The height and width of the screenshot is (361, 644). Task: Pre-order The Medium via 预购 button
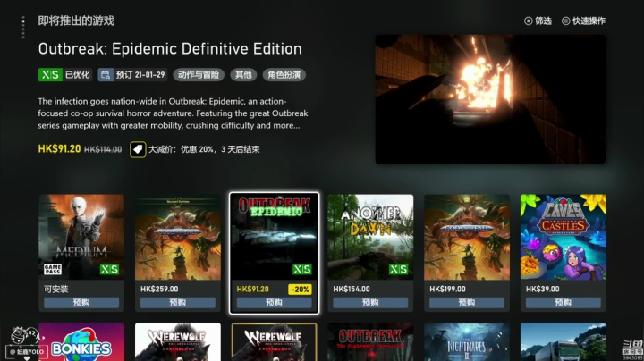pos(81,303)
